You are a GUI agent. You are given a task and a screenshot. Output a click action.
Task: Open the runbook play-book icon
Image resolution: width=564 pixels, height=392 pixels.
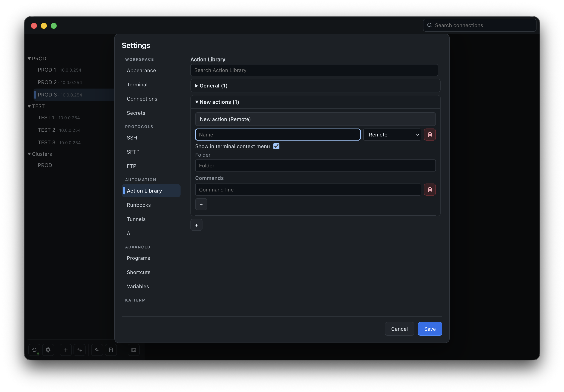111,350
